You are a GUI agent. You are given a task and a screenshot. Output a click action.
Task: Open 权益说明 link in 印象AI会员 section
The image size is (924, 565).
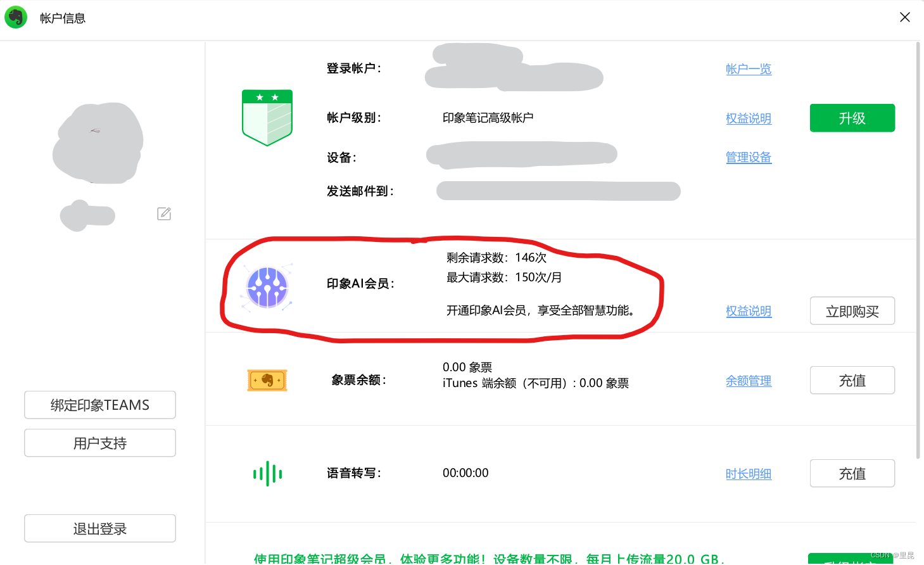(749, 311)
